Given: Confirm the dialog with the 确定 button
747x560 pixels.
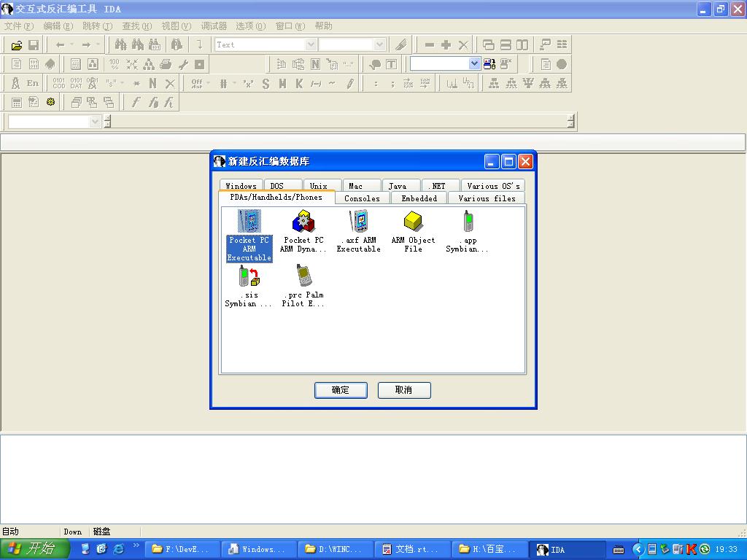Looking at the screenshot, I should click(x=341, y=390).
